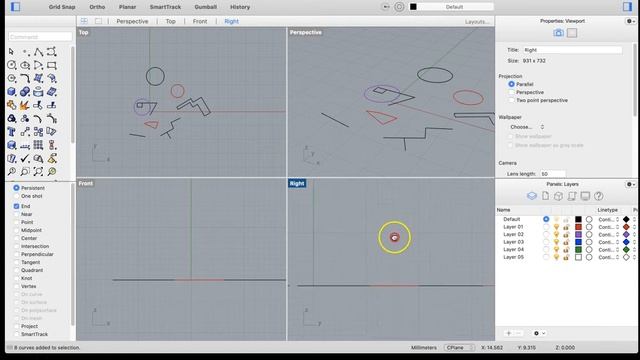Toggle Layer 01 visibility light bulb
640x360 pixels.
[556, 227]
